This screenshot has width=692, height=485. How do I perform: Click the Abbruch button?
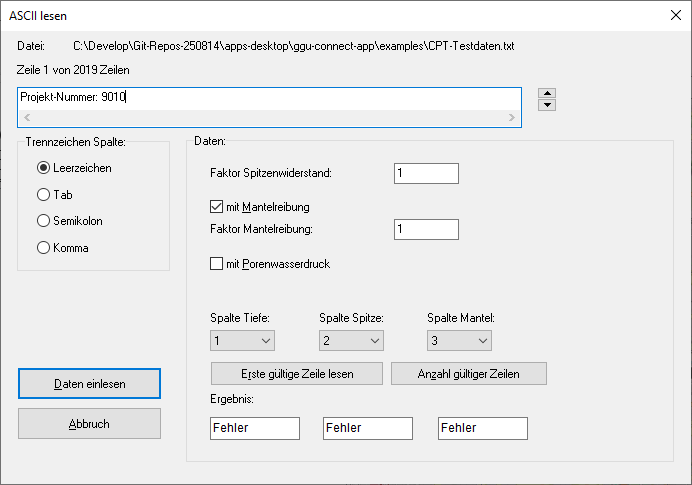[x=89, y=423]
